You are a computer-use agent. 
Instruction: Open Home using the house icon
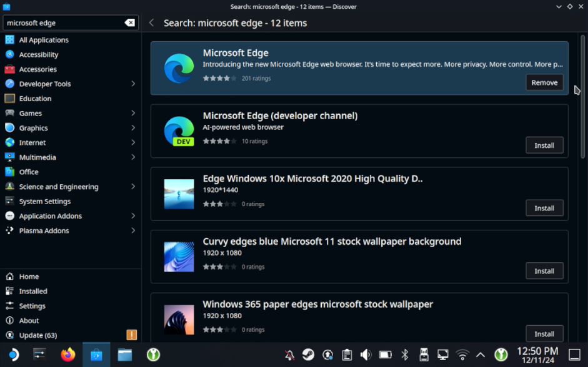[10, 276]
